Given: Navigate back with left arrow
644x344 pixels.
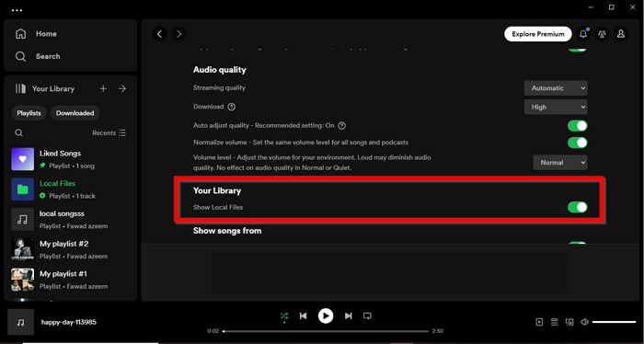Looking at the screenshot, I should pyautogui.click(x=160, y=34).
